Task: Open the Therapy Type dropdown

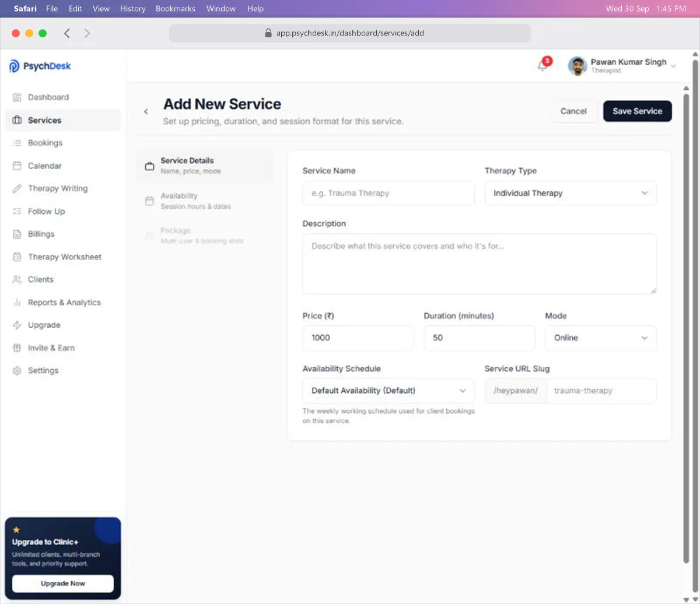Action: [x=570, y=193]
